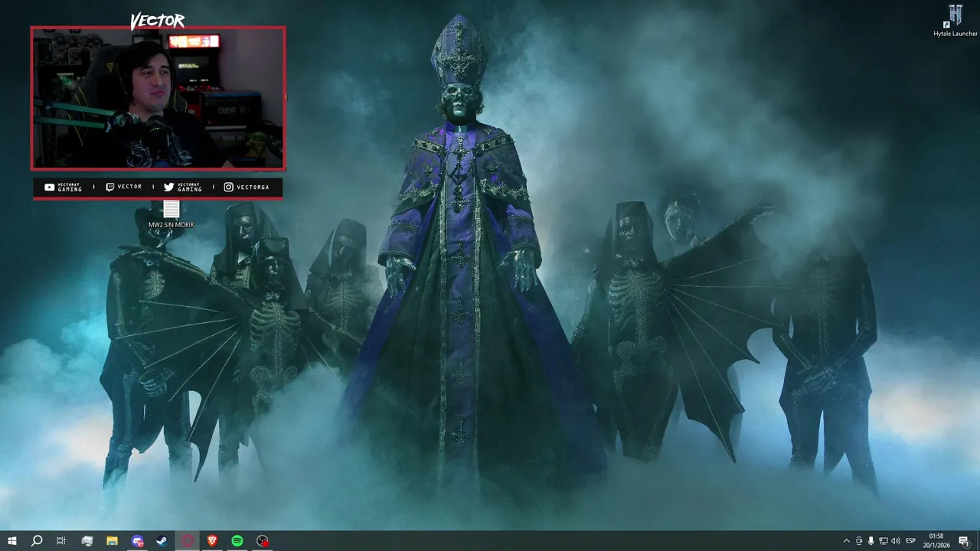Screen dimensions: 980x551
Task: Click the VECTORAT GAMING Twitter label
Action: [183, 187]
